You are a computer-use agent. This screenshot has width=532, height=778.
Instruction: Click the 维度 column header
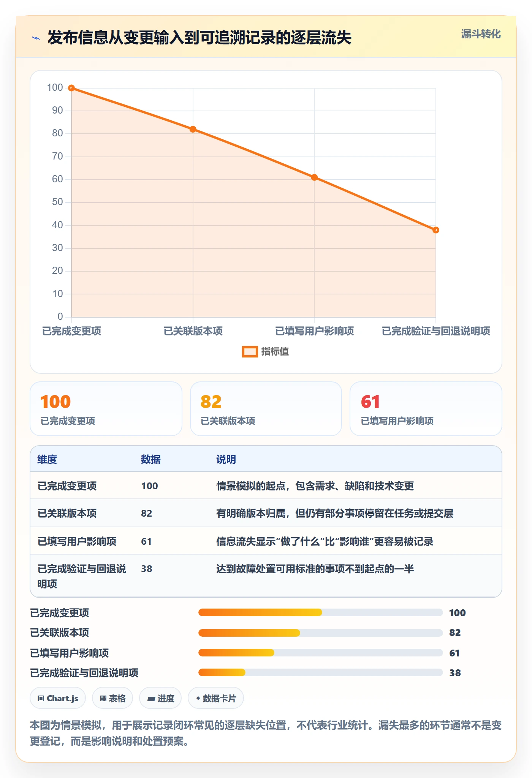(x=47, y=460)
